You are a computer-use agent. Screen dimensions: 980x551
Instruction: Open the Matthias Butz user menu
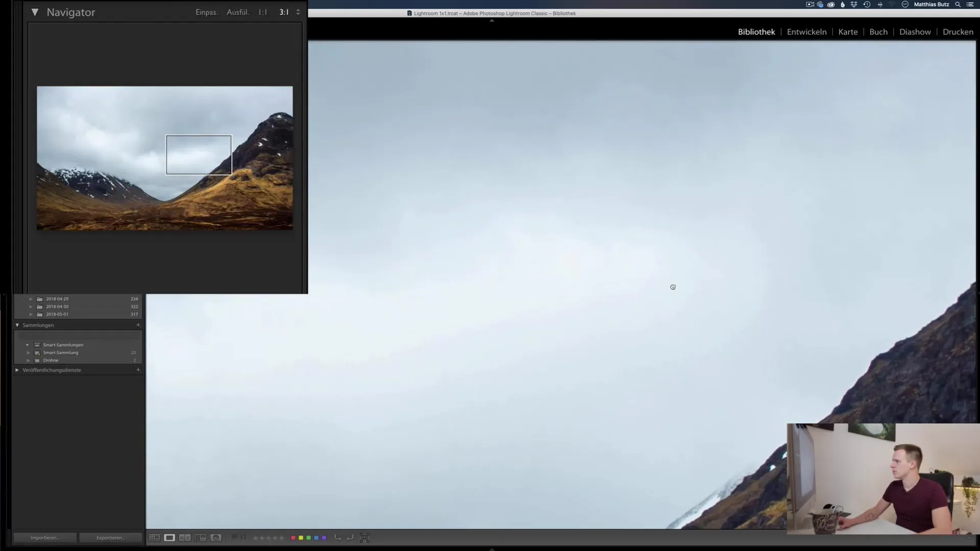tap(932, 5)
